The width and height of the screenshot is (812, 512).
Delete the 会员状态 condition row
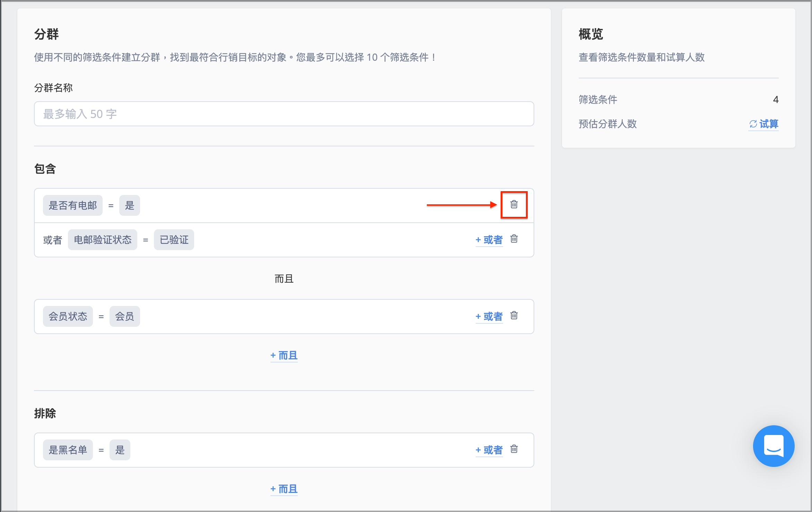(x=514, y=315)
